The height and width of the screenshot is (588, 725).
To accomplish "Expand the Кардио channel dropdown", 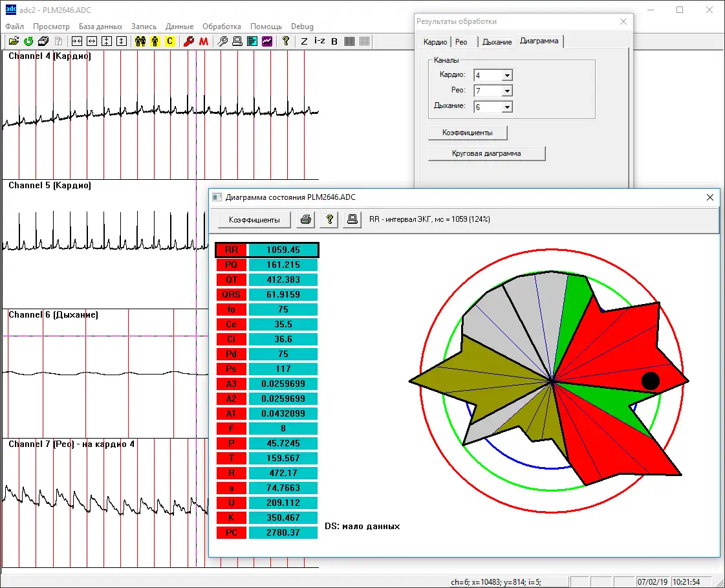I will (x=506, y=75).
